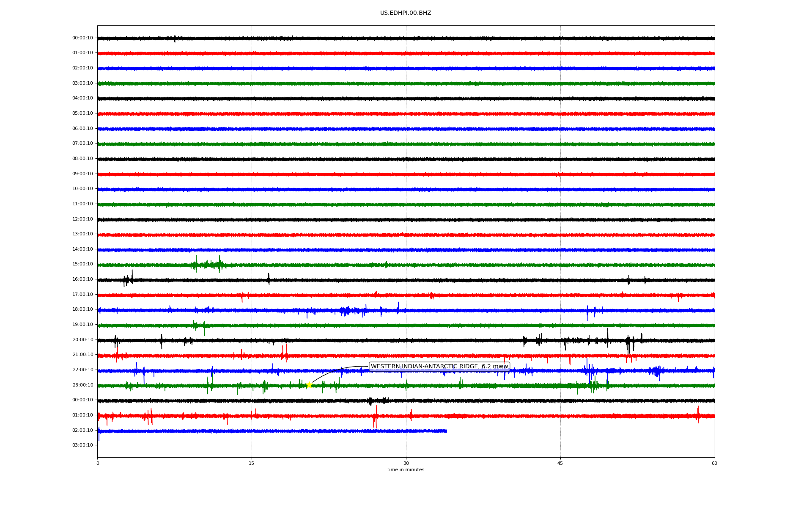Click the x-axis tick label 60
The width and height of the screenshot is (812, 508).
click(x=714, y=463)
